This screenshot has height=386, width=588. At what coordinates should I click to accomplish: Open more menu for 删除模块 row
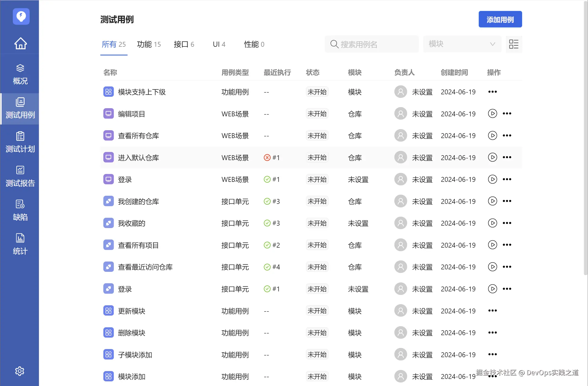pyautogui.click(x=492, y=333)
